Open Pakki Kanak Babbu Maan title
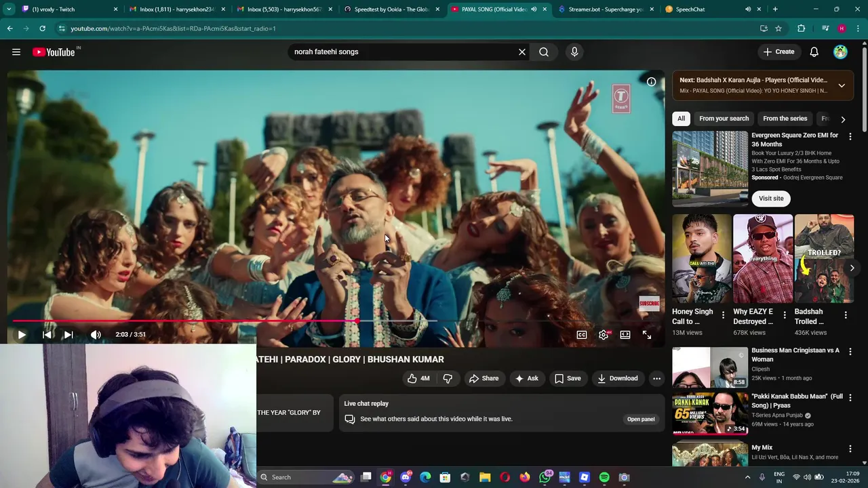868x488 pixels. [797, 401]
